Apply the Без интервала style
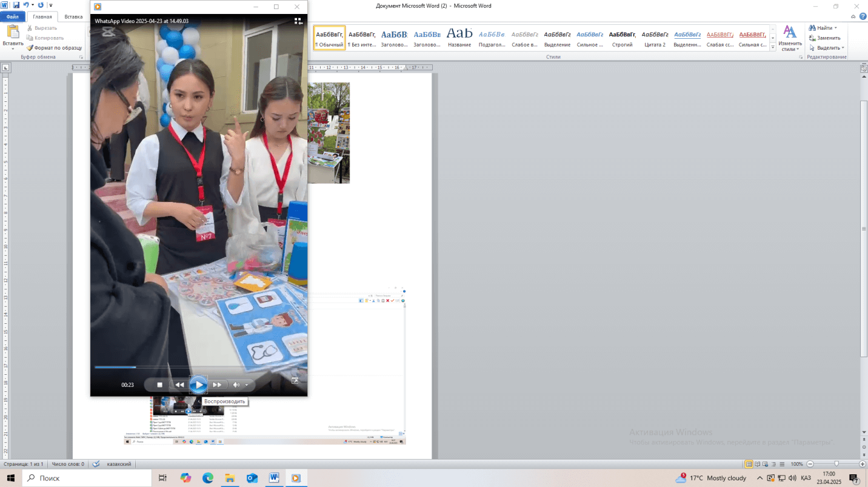 coord(362,38)
